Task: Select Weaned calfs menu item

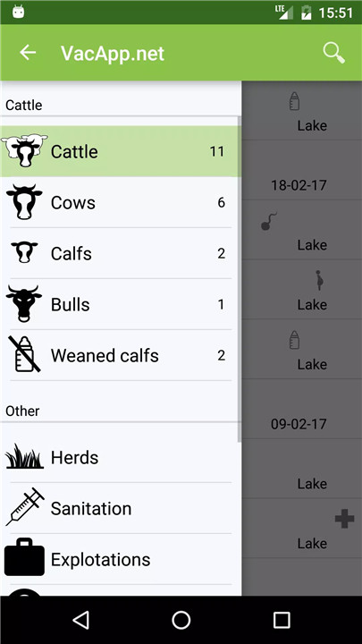Action: 121,355
